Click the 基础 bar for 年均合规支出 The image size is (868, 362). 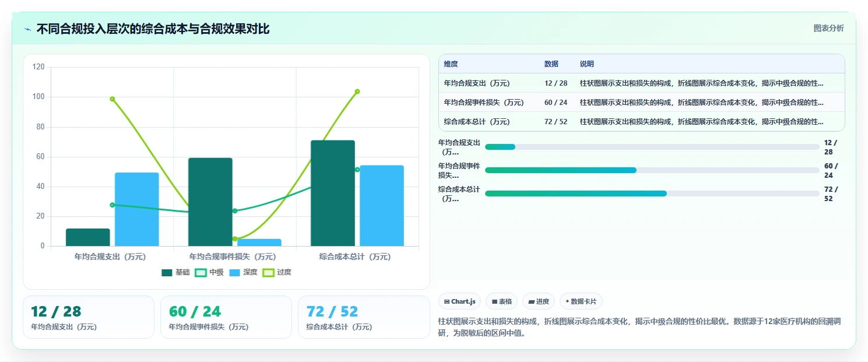pyautogui.click(x=88, y=237)
